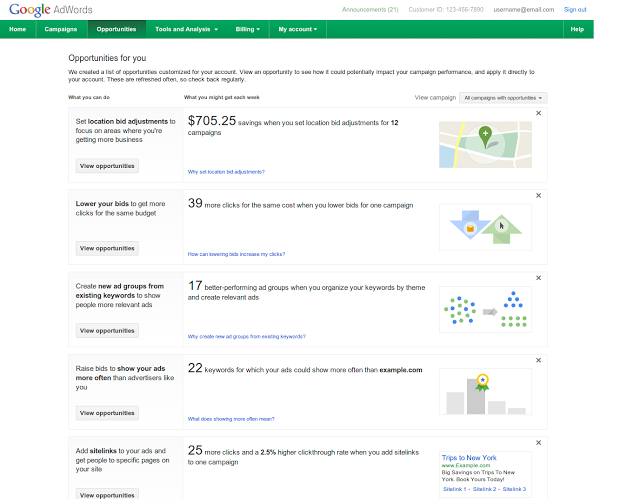Screen dimensions: 640x504
Task: View opportunities for Add sitelinks
Action: (107, 494)
